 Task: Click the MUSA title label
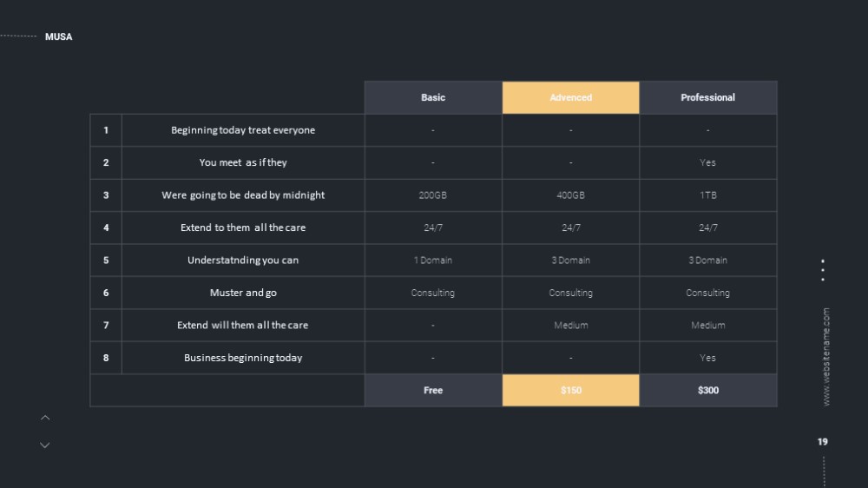(x=59, y=36)
